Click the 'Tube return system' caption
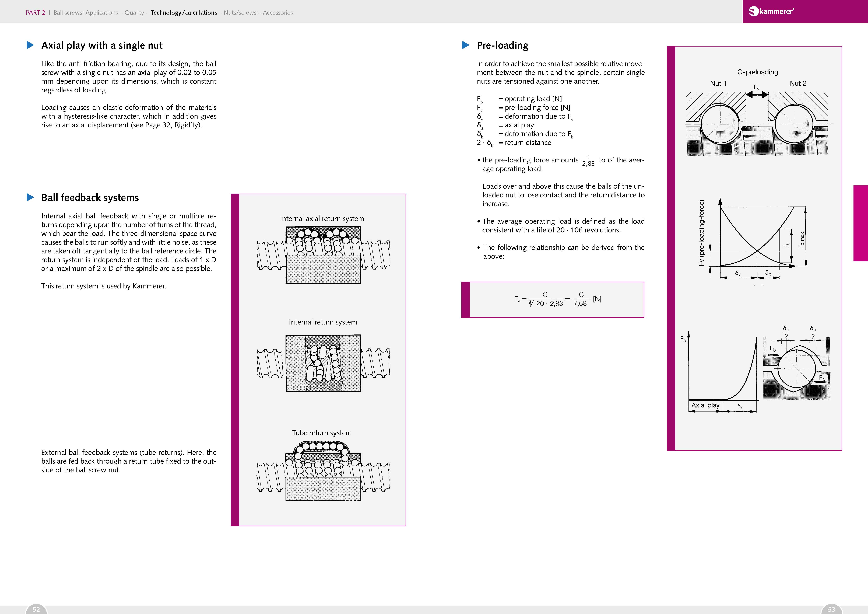The width and height of the screenshot is (868, 614). tap(322, 433)
